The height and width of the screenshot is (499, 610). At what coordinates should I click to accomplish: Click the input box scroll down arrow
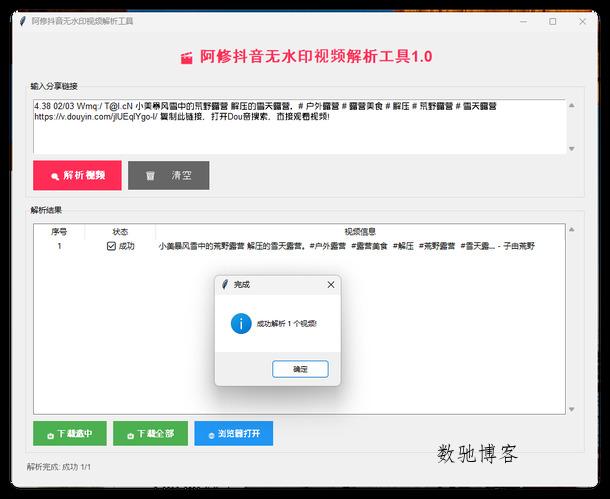point(571,149)
